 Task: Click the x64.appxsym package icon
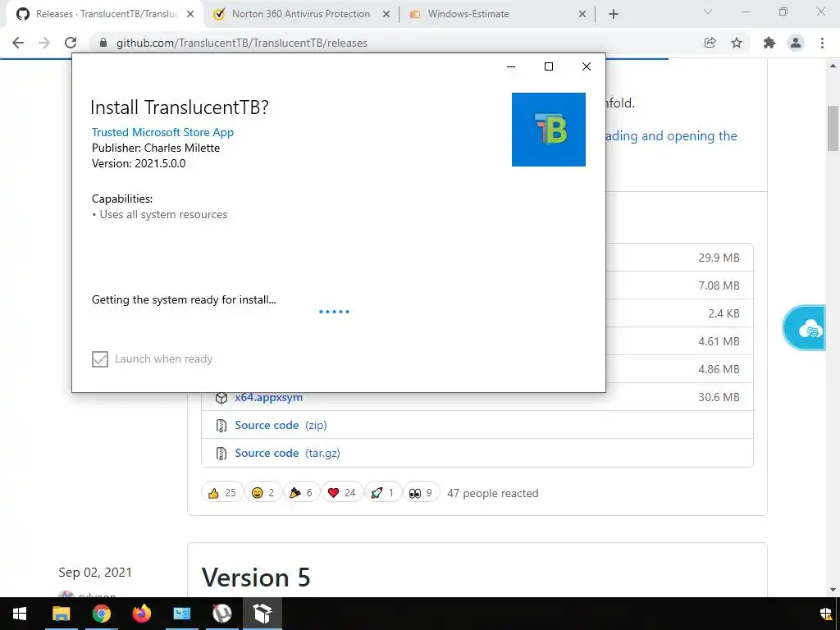tap(221, 398)
